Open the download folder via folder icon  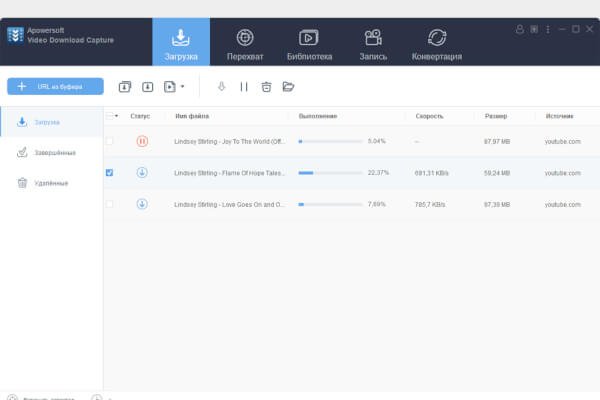288,87
